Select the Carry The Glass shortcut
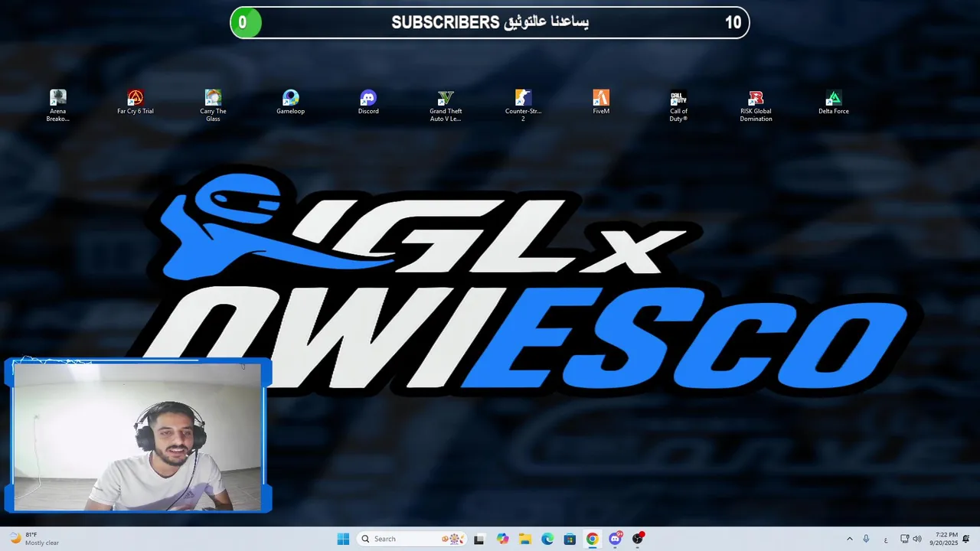Viewport: 980px width, 551px height. pos(213,106)
